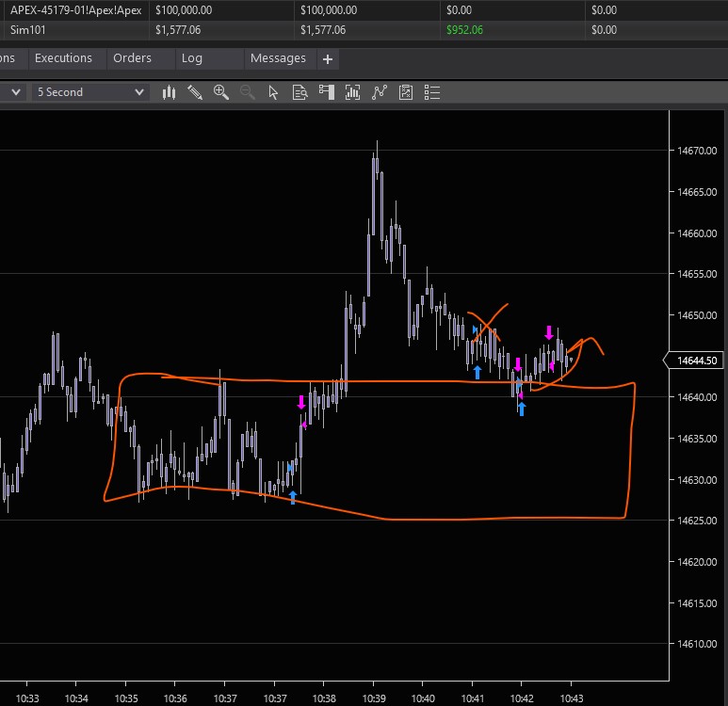Switch to the Orders tab
This screenshot has width=728, height=706.
pos(133,58)
